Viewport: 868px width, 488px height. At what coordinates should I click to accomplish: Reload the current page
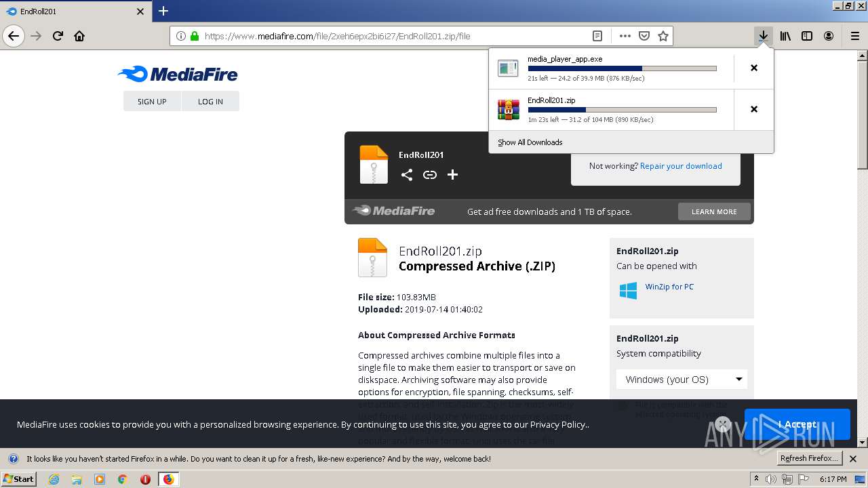point(58,36)
